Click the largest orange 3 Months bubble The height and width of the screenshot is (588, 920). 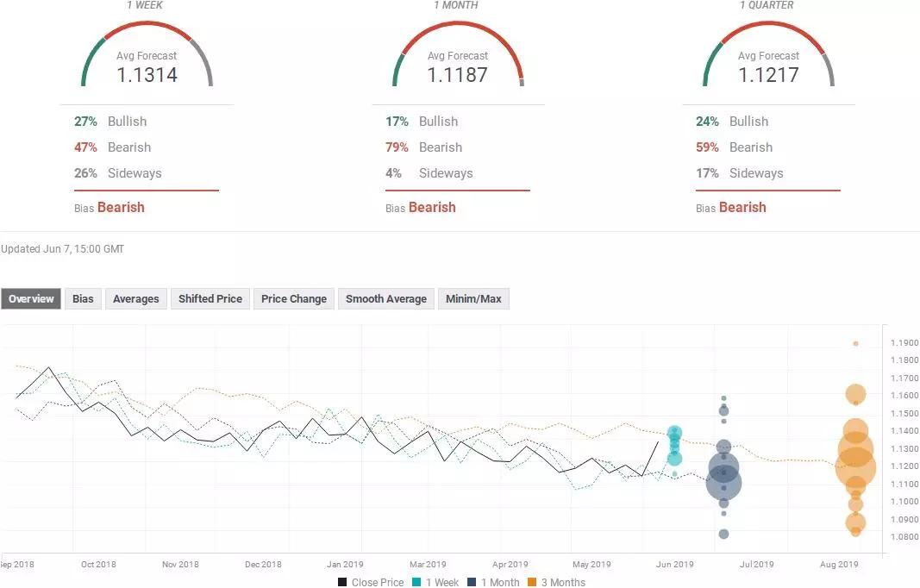click(856, 466)
